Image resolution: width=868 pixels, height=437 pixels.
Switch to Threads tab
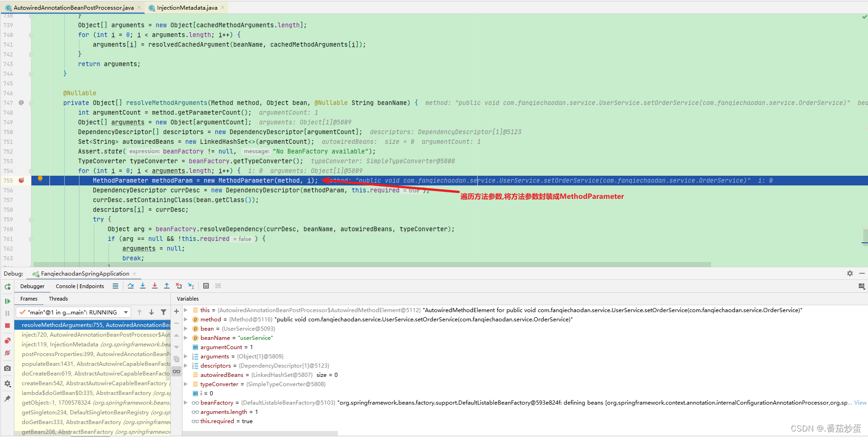[58, 299]
